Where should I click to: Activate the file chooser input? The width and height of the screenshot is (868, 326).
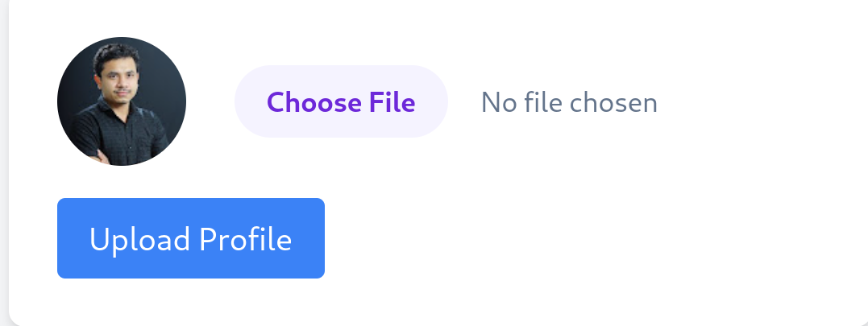[341, 102]
